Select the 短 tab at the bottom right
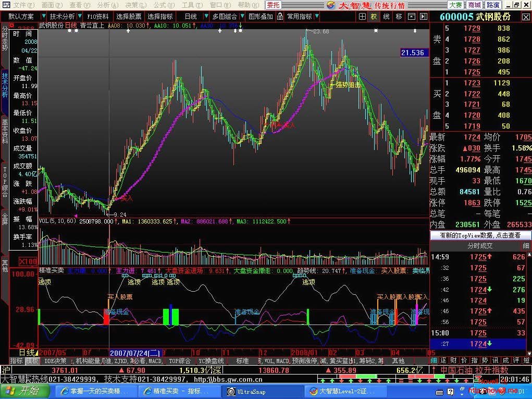 point(526,360)
